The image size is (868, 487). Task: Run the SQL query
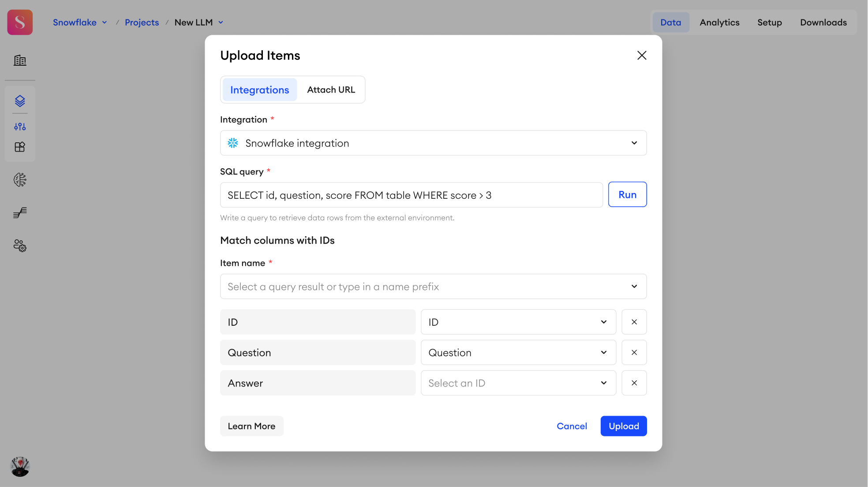[628, 194]
